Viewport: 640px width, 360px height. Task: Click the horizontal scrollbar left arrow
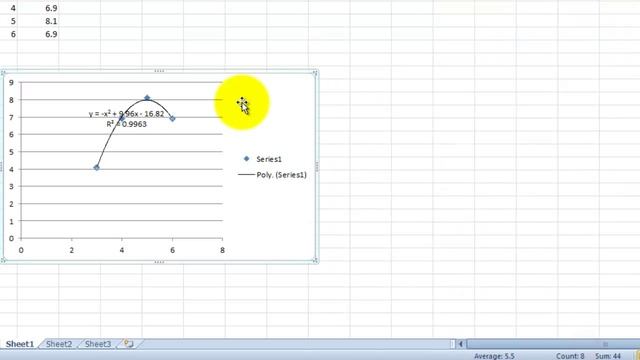[461, 344]
